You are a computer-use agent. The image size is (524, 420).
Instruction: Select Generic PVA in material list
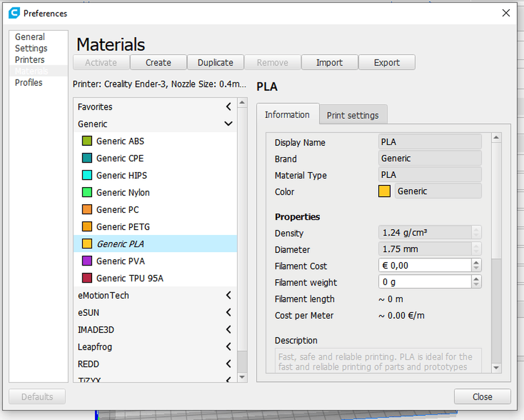pyautogui.click(x=155, y=261)
